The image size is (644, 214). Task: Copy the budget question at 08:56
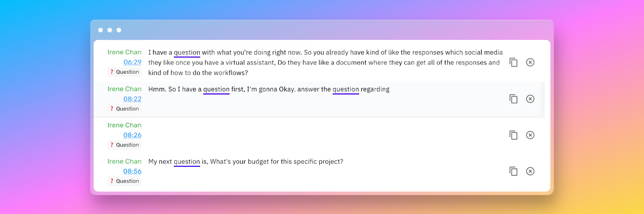(x=514, y=171)
